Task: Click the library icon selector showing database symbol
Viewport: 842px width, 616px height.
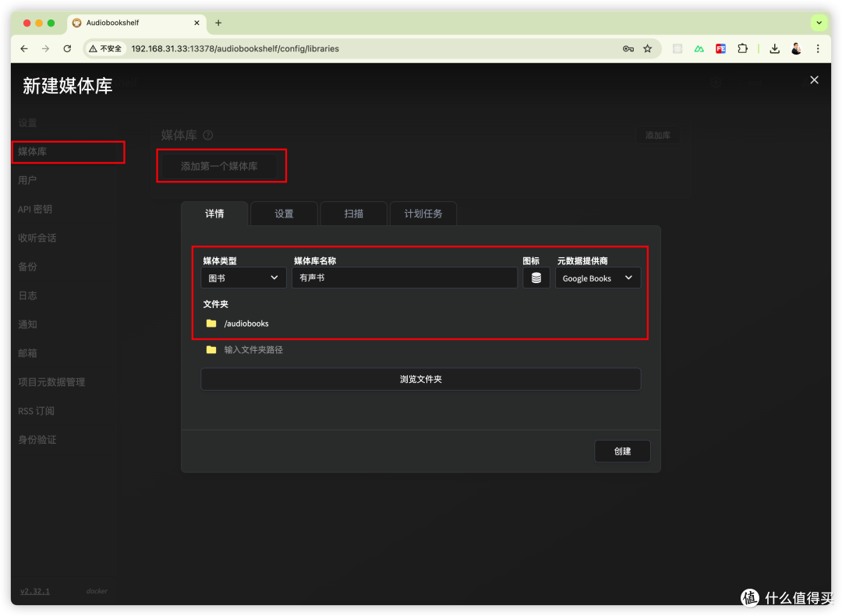Action: 536,278
